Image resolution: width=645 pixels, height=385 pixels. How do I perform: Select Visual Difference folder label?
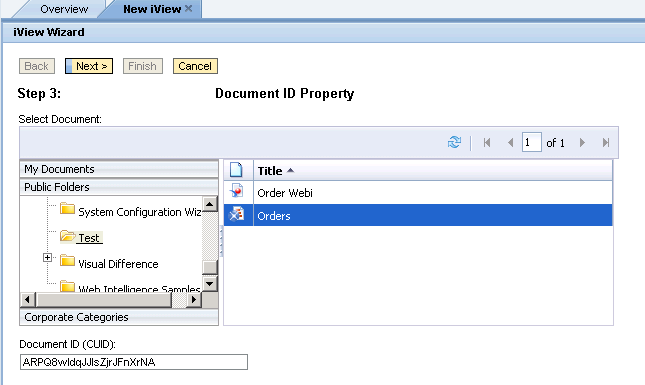pyautogui.click(x=118, y=264)
